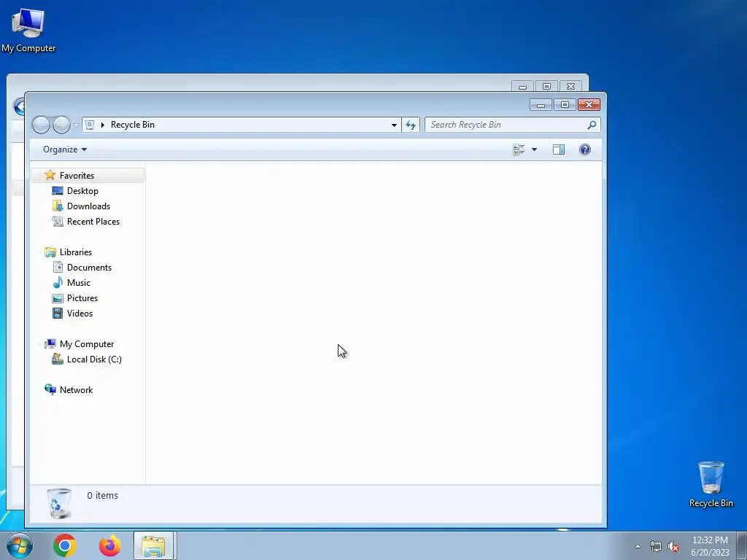Open the Windows Start menu

point(20,545)
